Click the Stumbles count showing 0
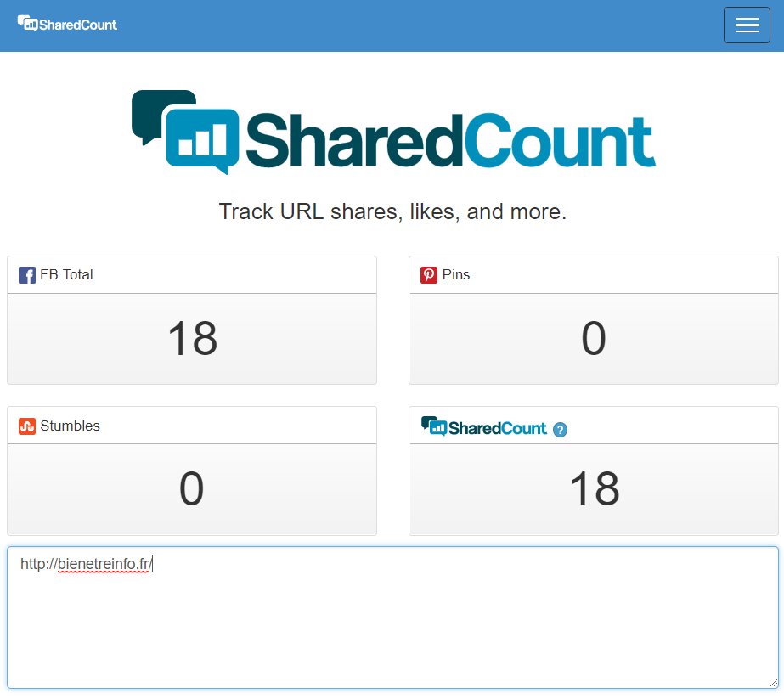The image size is (784, 699). (x=192, y=489)
